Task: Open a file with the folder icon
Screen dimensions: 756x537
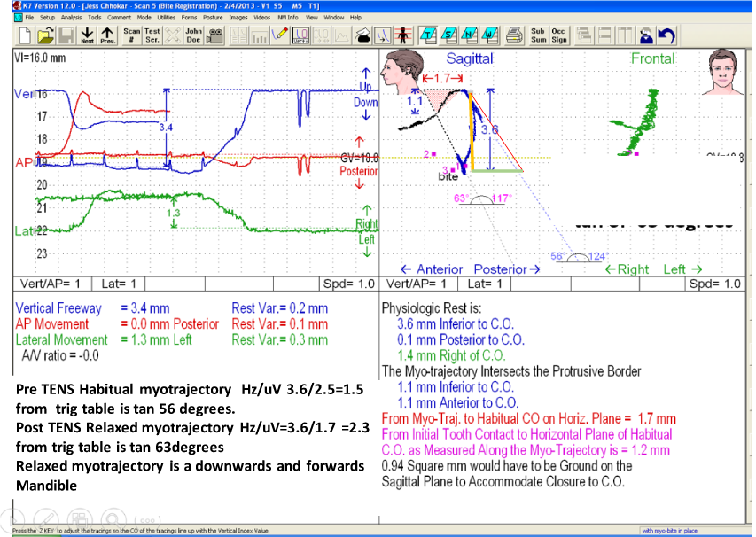Action: pyautogui.click(x=46, y=36)
